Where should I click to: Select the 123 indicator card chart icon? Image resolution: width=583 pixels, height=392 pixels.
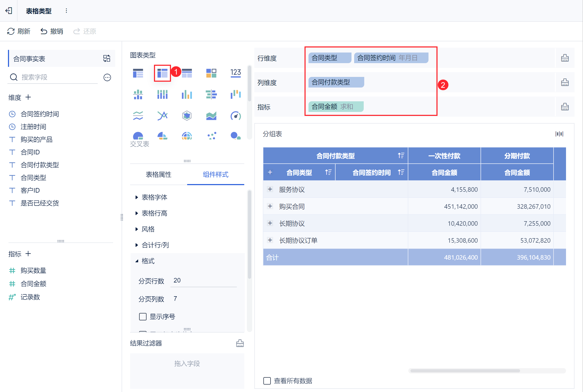click(235, 73)
